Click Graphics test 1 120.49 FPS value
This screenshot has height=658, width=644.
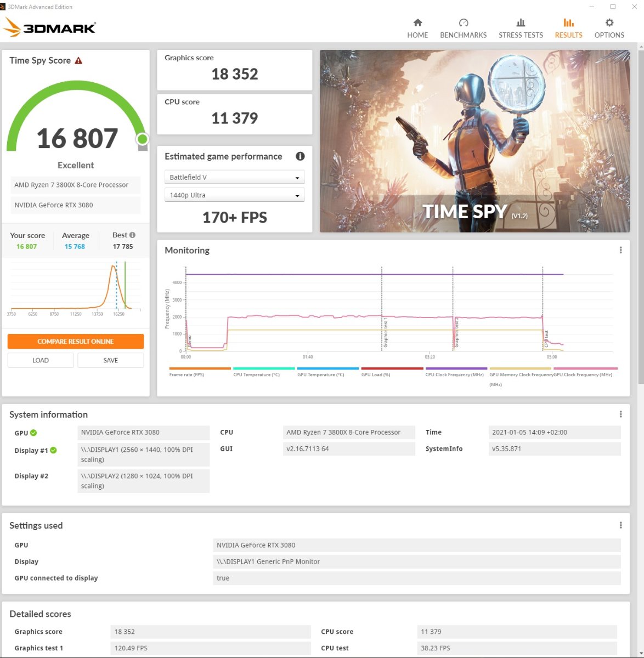211,648
